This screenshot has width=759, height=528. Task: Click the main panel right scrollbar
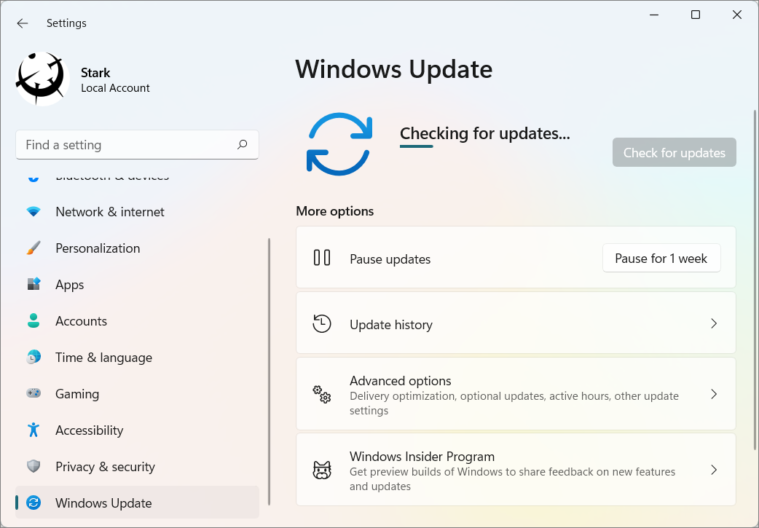coord(755,280)
